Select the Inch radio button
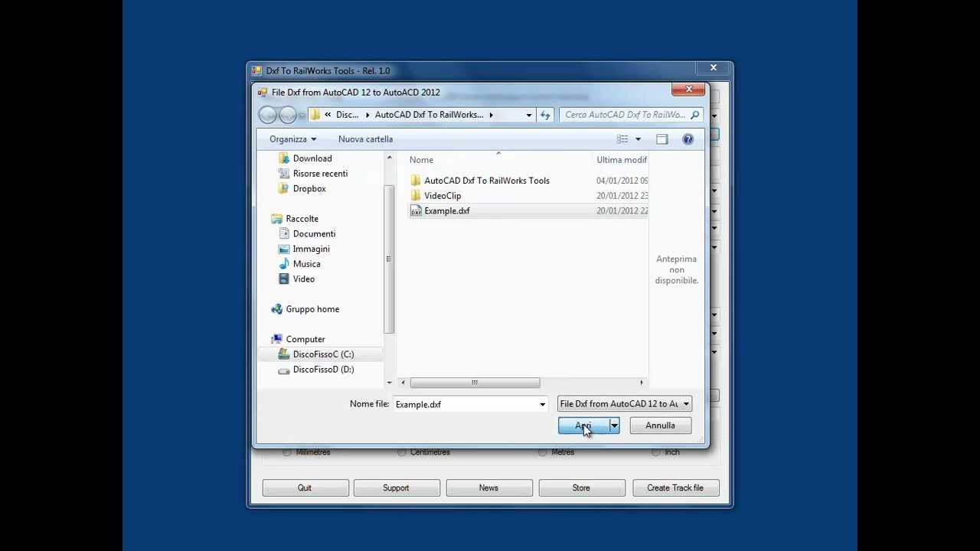This screenshot has height=551, width=980. point(655,452)
